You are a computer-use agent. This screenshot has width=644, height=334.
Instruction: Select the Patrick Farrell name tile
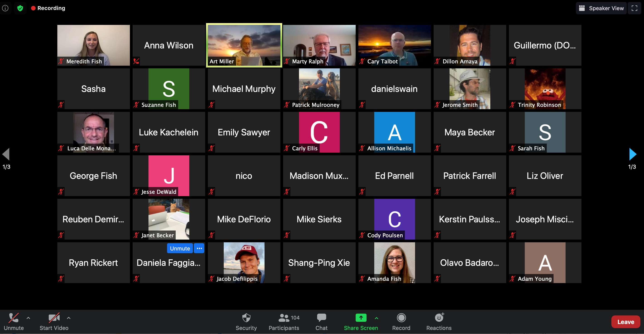click(470, 176)
